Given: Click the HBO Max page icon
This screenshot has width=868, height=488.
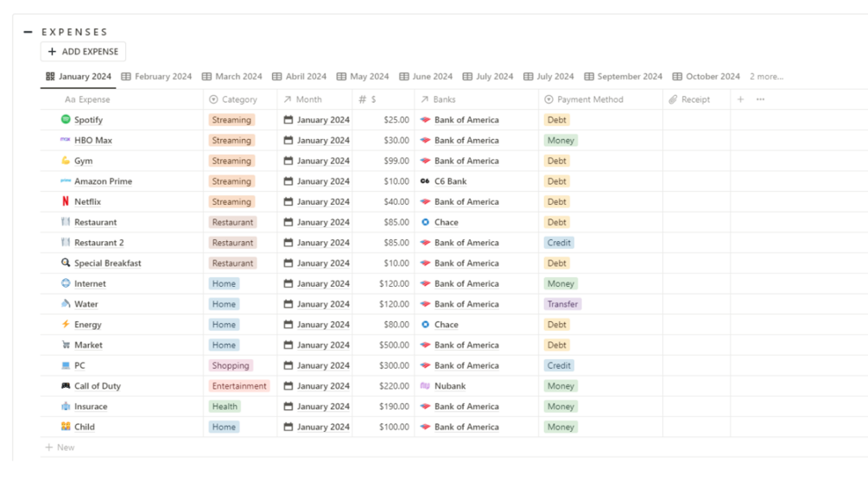Looking at the screenshot, I should pos(66,139).
